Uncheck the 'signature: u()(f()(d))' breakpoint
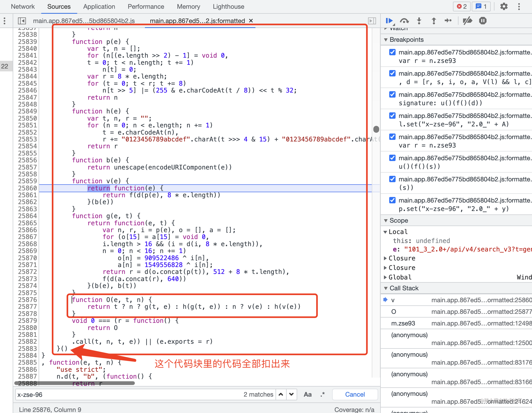532x413 pixels. (x=392, y=94)
